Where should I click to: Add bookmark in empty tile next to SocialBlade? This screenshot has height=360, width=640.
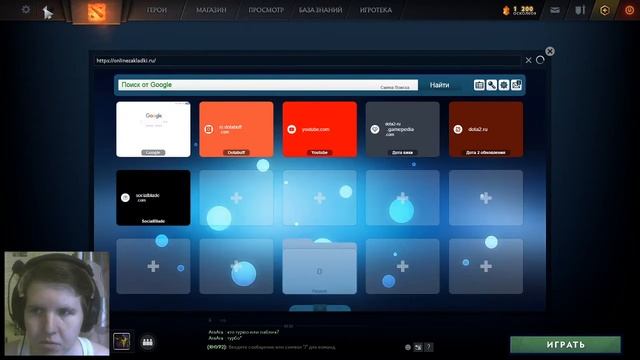(x=236, y=198)
